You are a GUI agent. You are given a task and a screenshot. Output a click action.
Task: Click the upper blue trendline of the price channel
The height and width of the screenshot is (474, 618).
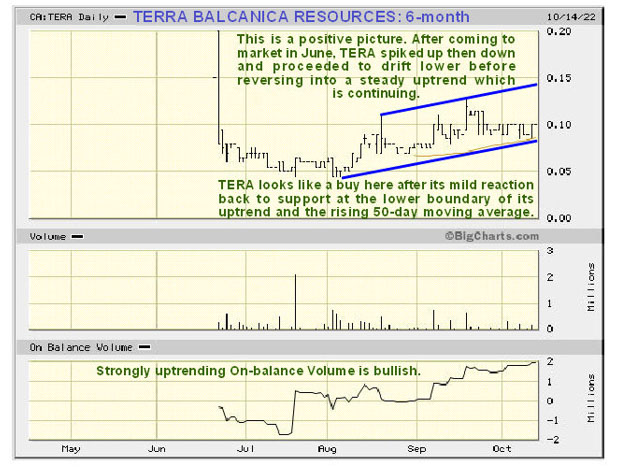point(459,99)
